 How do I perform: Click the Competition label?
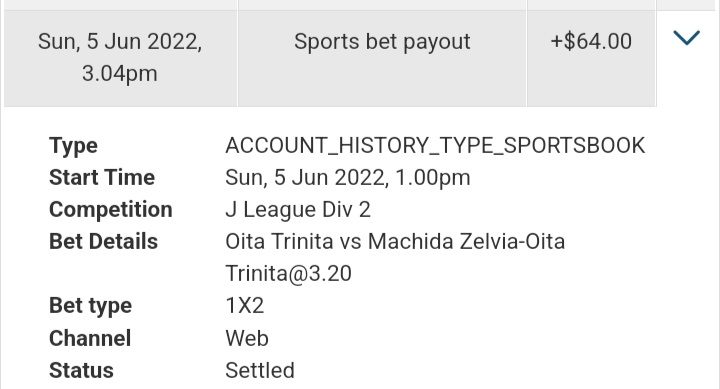(111, 210)
